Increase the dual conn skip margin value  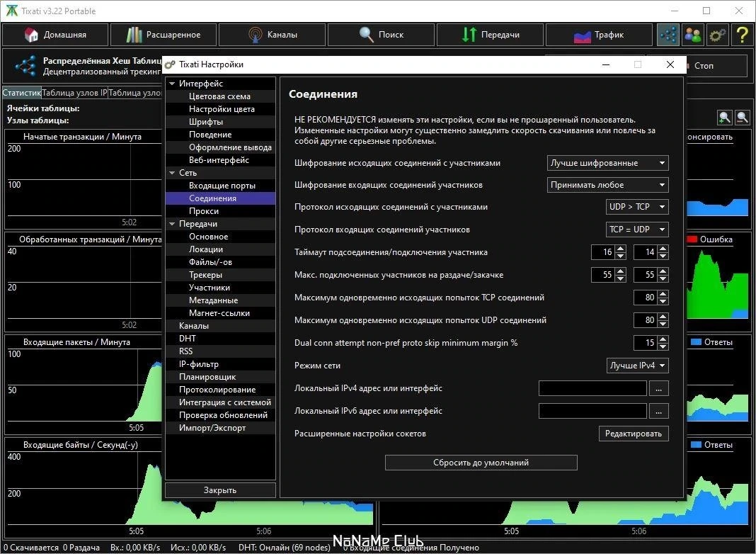[663, 339]
